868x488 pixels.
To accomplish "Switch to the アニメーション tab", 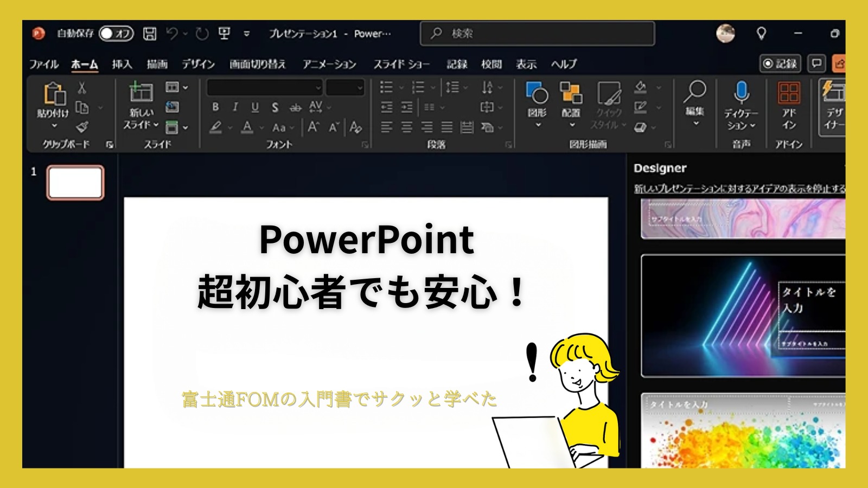I will [x=329, y=64].
